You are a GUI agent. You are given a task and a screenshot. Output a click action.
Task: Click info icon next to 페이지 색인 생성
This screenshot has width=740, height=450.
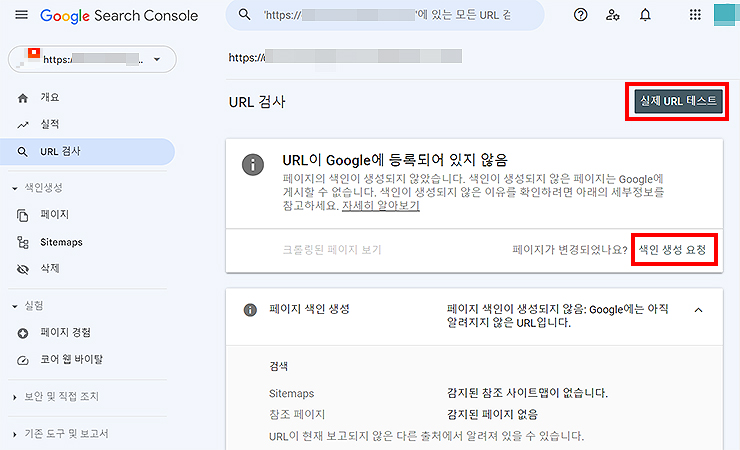(x=250, y=310)
